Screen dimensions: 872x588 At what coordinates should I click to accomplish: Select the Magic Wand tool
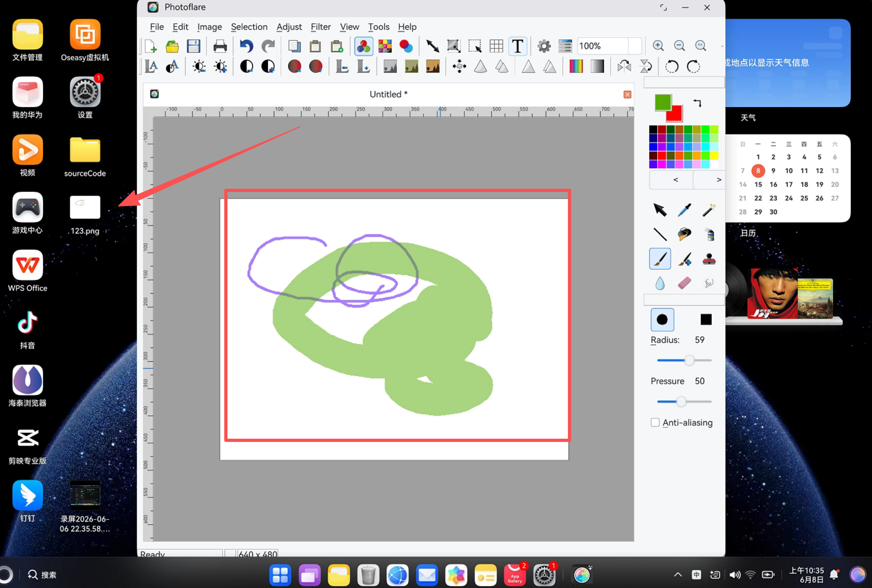pyautogui.click(x=709, y=210)
